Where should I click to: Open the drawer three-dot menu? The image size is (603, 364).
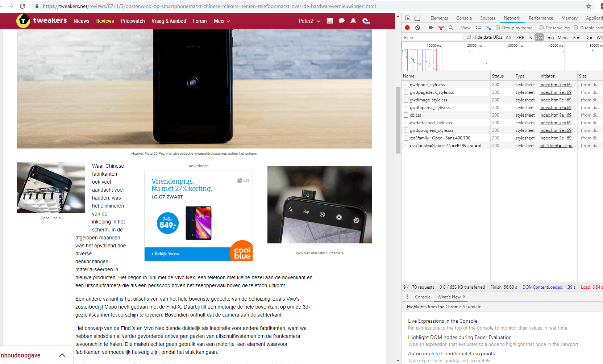(407, 297)
